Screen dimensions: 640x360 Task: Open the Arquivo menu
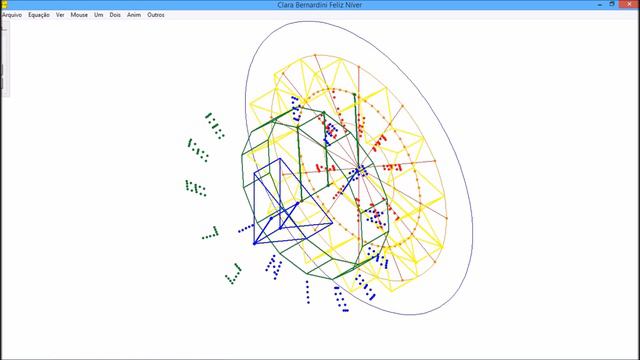tap(12, 15)
